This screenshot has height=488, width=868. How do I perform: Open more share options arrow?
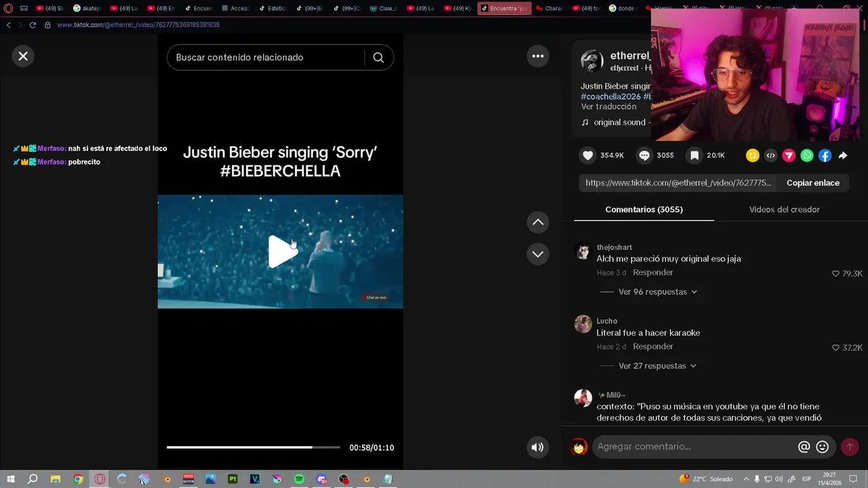point(843,156)
